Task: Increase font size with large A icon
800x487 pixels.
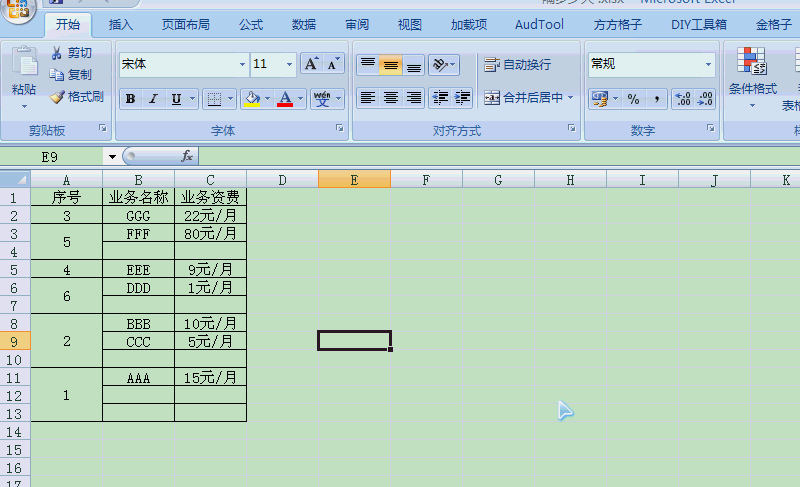Action: pos(311,64)
